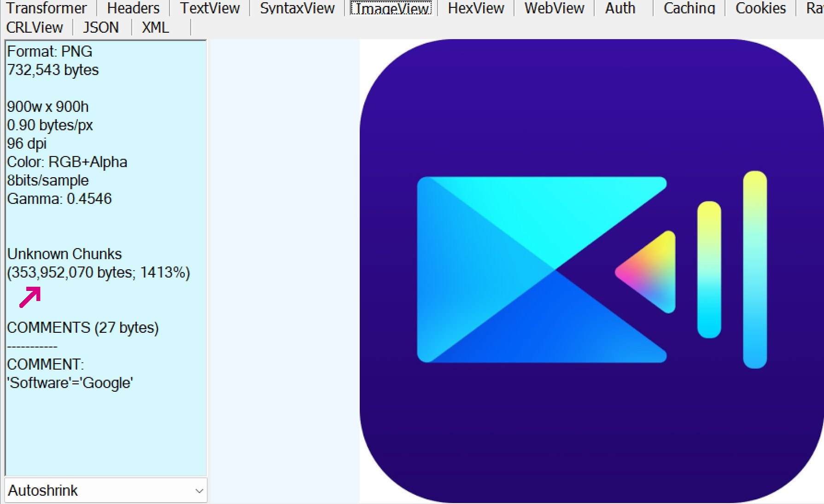Image resolution: width=824 pixels, height=504 pixels.
Task: View the Cookies tab
Action: 760,8
